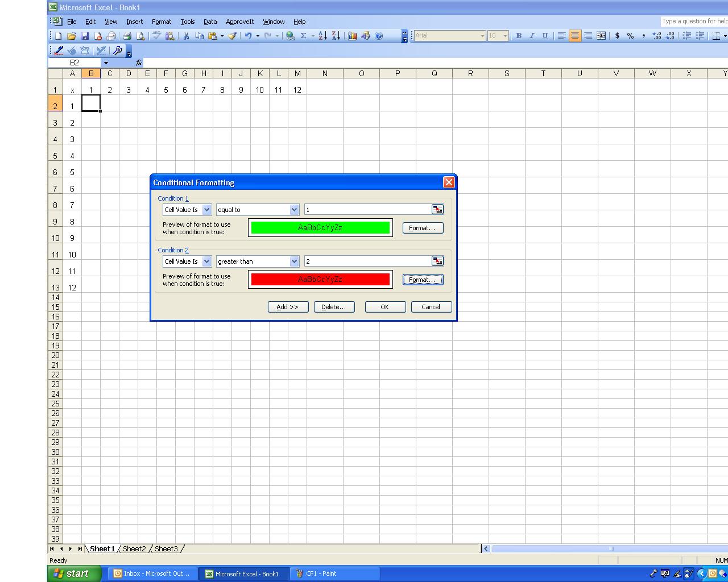Apply Percent Style icon
The height and width of the screenshot is (582, 728).
click(630, 36)
